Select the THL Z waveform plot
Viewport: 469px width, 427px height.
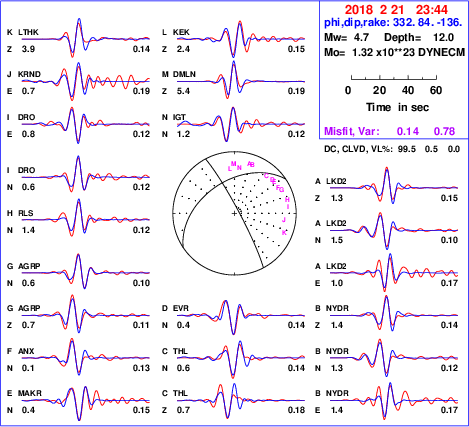pyautogui.click(x=241, y=400)
